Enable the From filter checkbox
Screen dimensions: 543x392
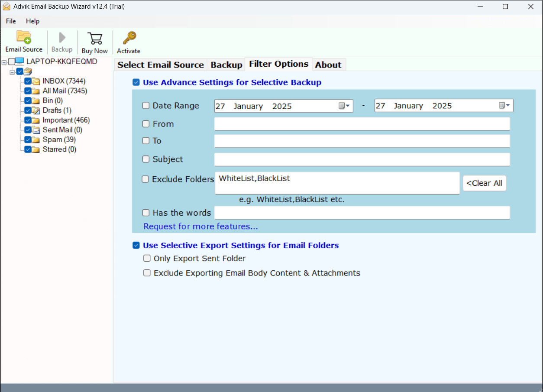coord(146,124)
